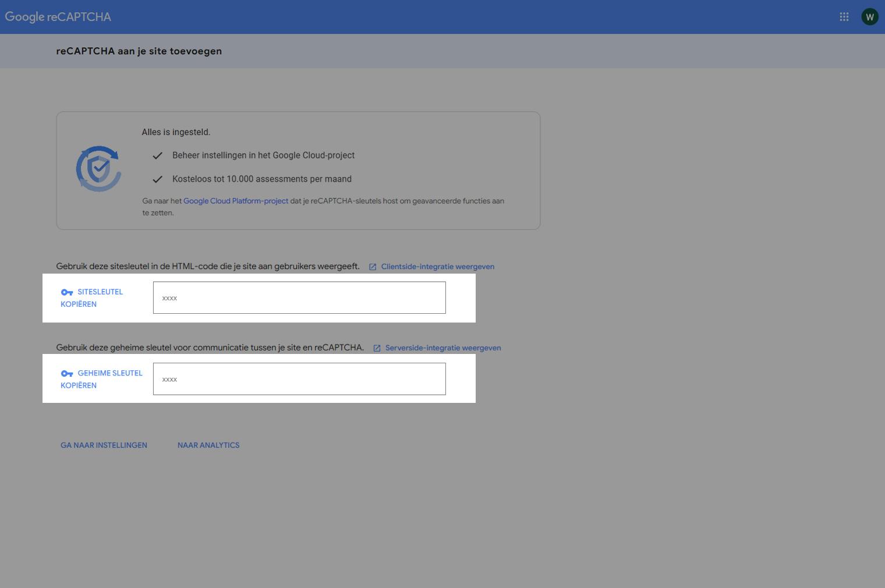The width and height of the screenshot is (885, 588).
Task: Click the account avatar with letter W
Action: pyautogui.click(x=869, y=17)
